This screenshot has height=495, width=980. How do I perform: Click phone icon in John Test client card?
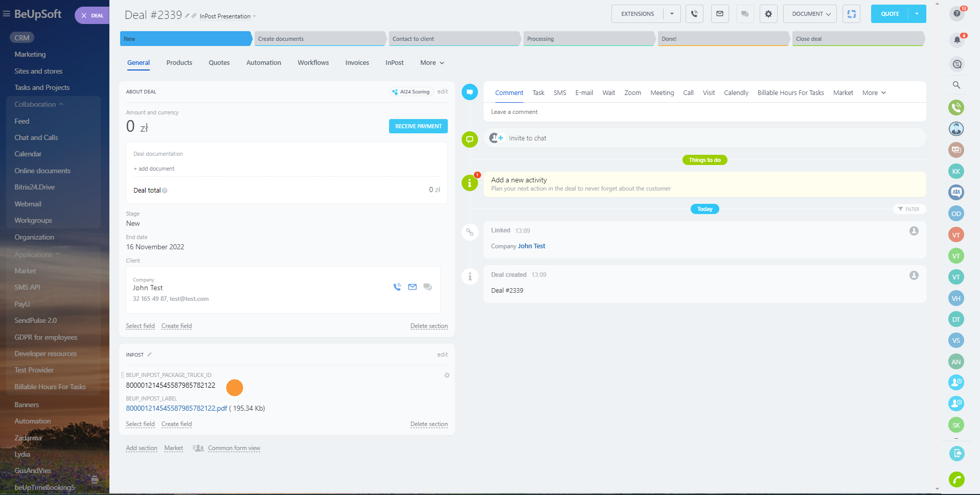click(397, 287)
